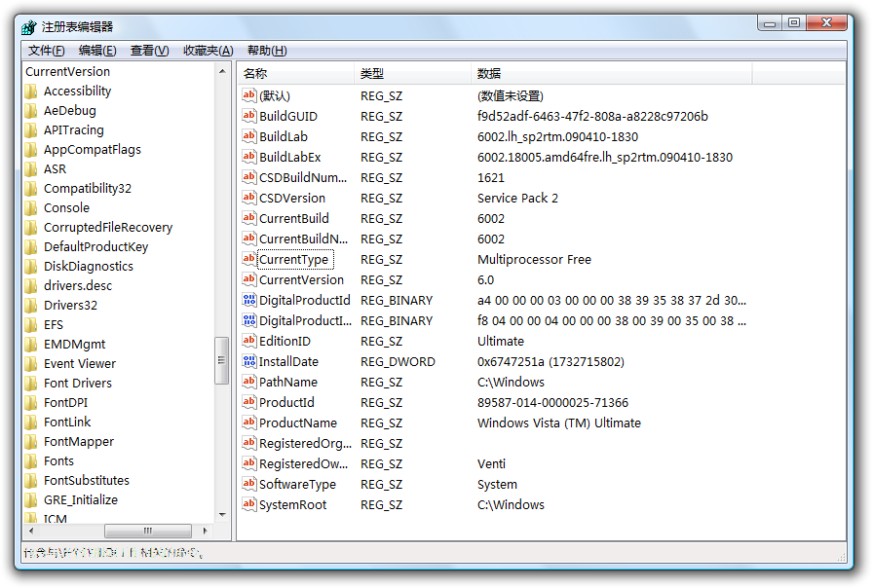Click the EditionID string value icon
Screen dimensions: 873x588
coord(248,341)
